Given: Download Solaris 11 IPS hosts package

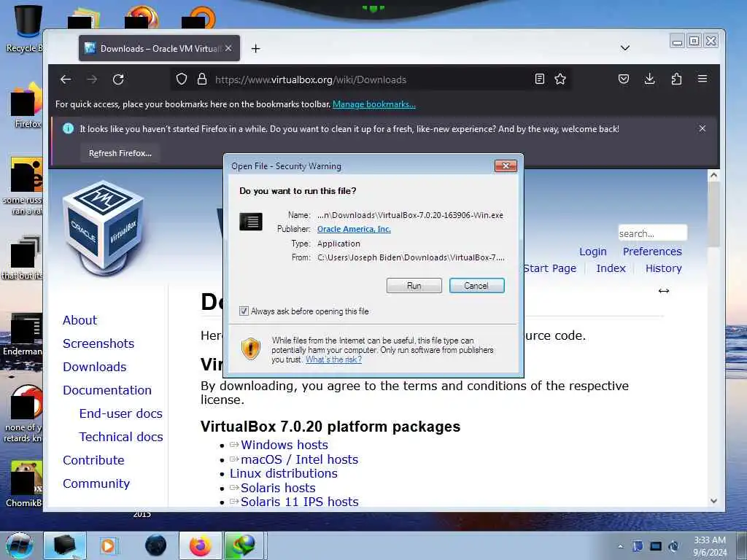Looking at the screenshot, I should (x=300, y=502).
